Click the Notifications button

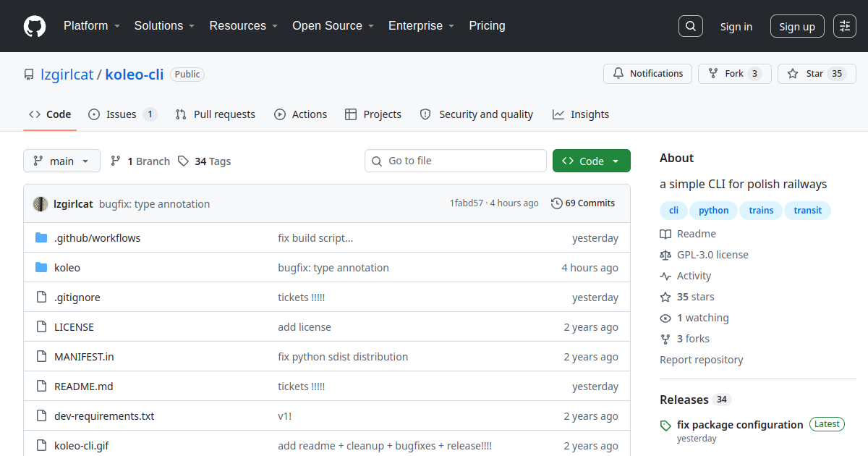point(647,74)
